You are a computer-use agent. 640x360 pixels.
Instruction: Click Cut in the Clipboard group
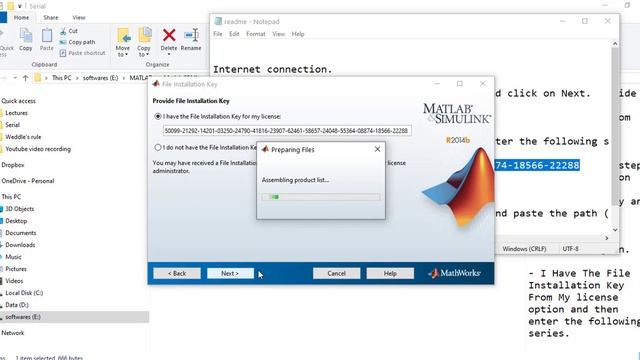point(69,31)
